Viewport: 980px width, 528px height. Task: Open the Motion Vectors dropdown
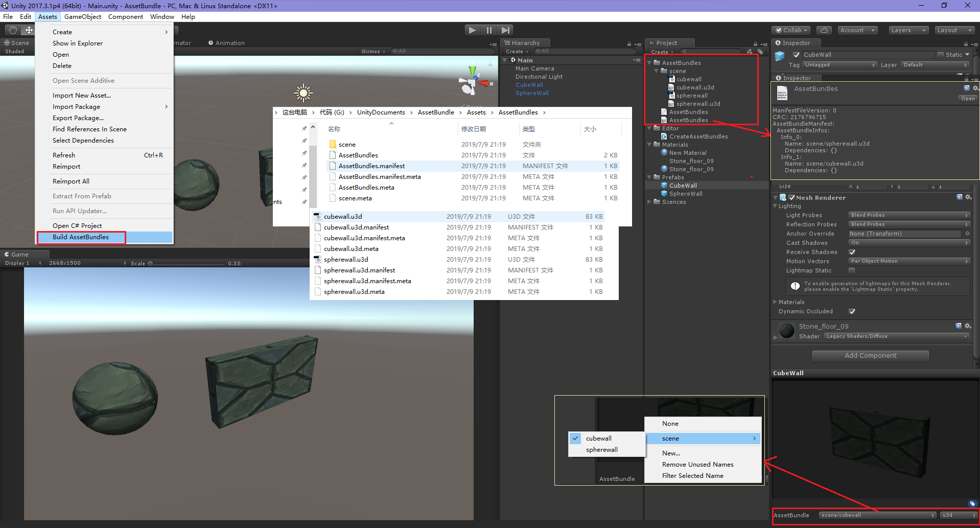(909, 261)
